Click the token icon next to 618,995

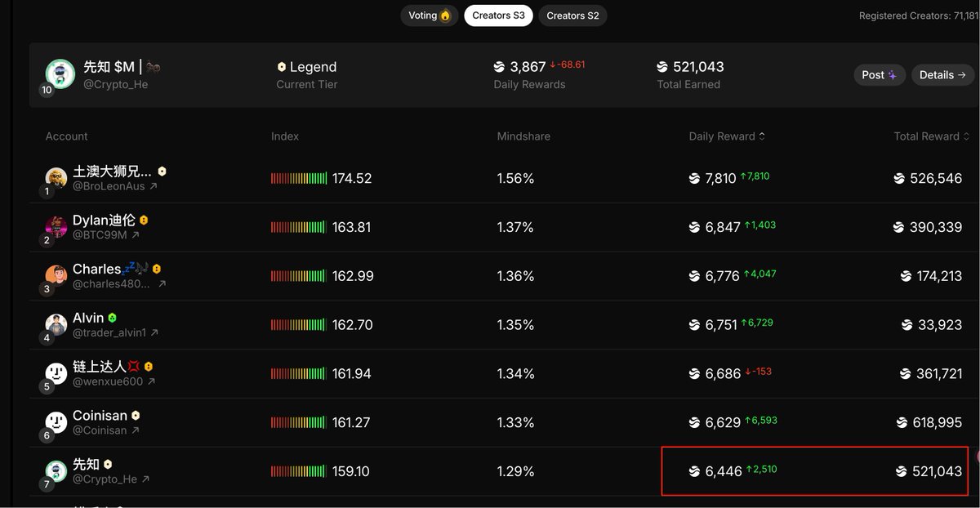pyautogui.click(x=902, y=422)
